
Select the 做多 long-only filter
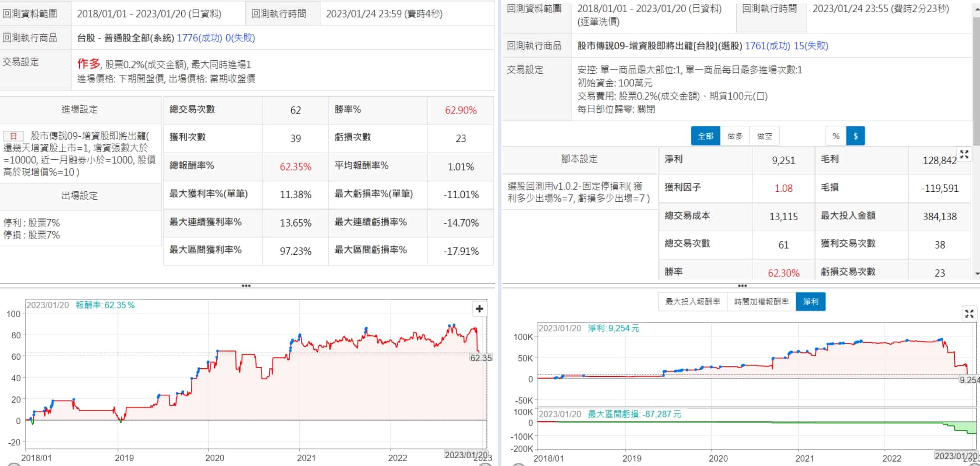coord(735,136)
